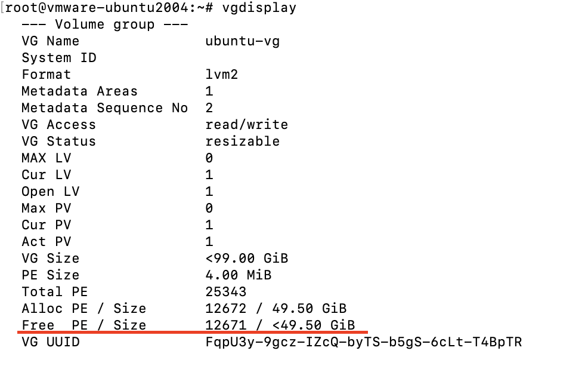This screenshot has height=369, width=588.
Task: Click the Free PE value 12671 / <49.50 GiB
Action: (x=280, y=325)
